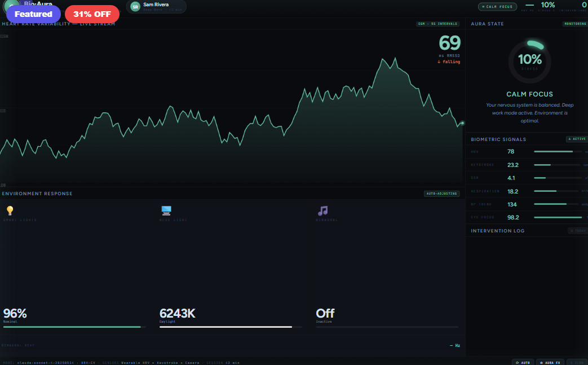Click the MONITORING badge in Aura State
The width and height of the screenshot is (588, 365).
coord(574,24)
